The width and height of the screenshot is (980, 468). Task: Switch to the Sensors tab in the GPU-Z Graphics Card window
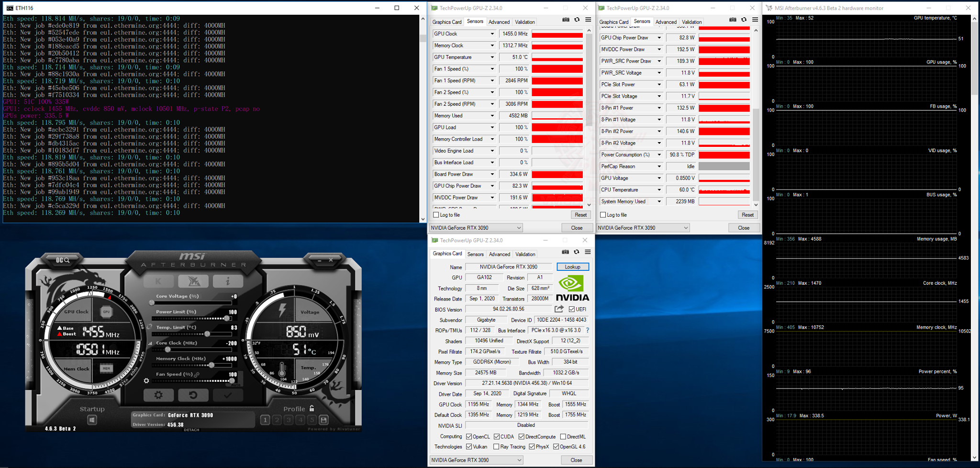476,254
